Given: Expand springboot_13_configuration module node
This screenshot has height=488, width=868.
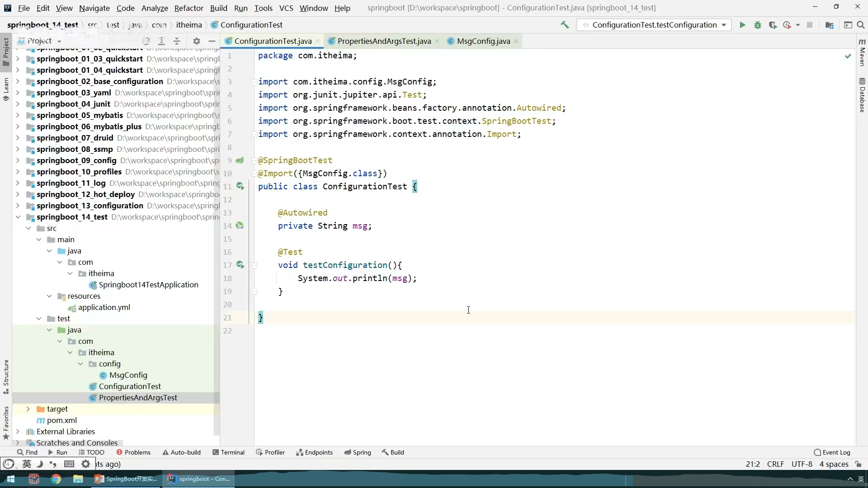Looking at the screenshot, I should pos(18,206).
